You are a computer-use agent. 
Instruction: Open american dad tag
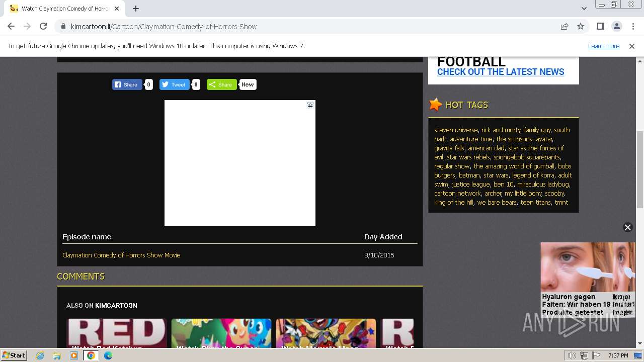point(486,148)
